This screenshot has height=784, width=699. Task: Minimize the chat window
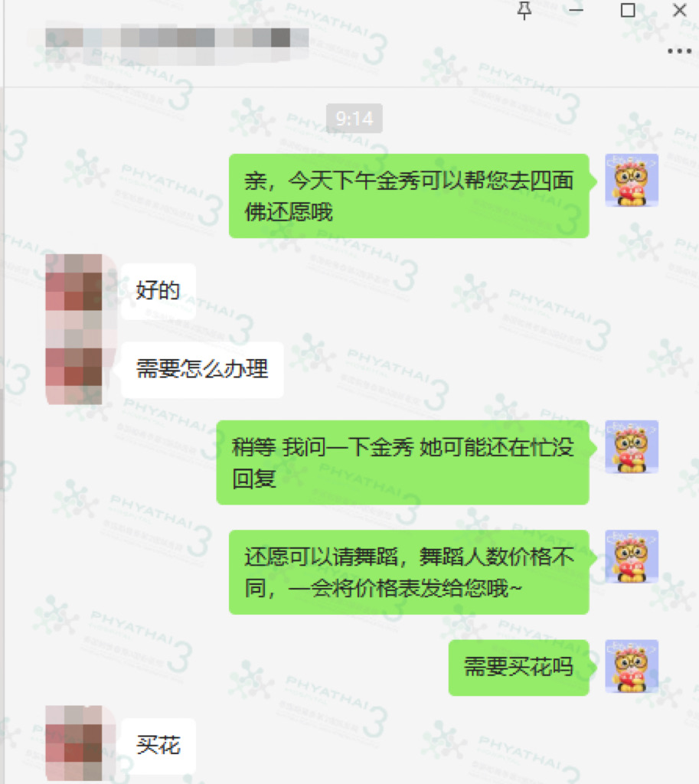(576, 10)
